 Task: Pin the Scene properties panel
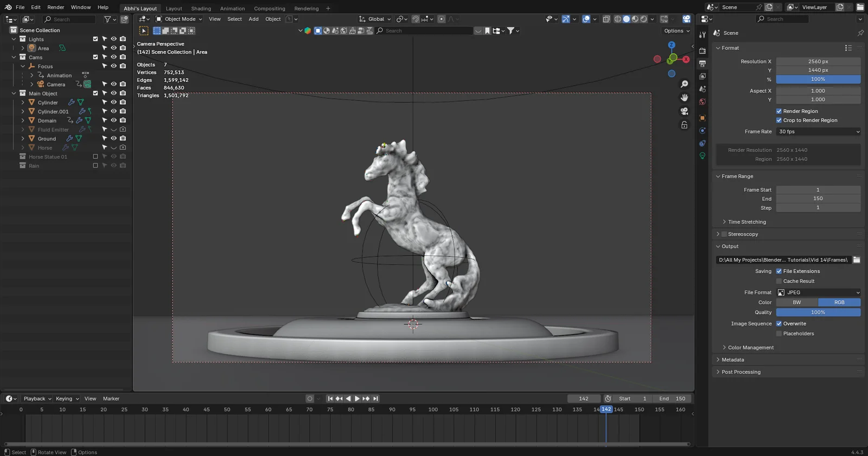point(860,33)
